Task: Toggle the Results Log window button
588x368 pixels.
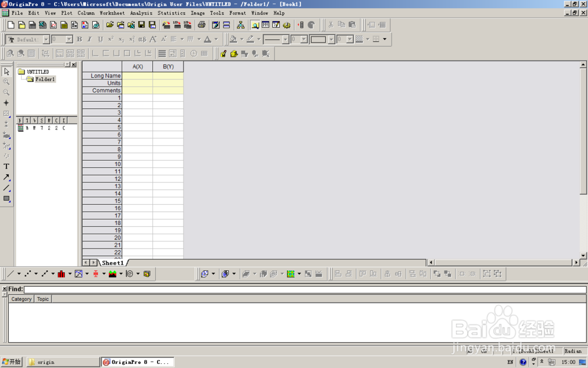Action: point(266,25)
